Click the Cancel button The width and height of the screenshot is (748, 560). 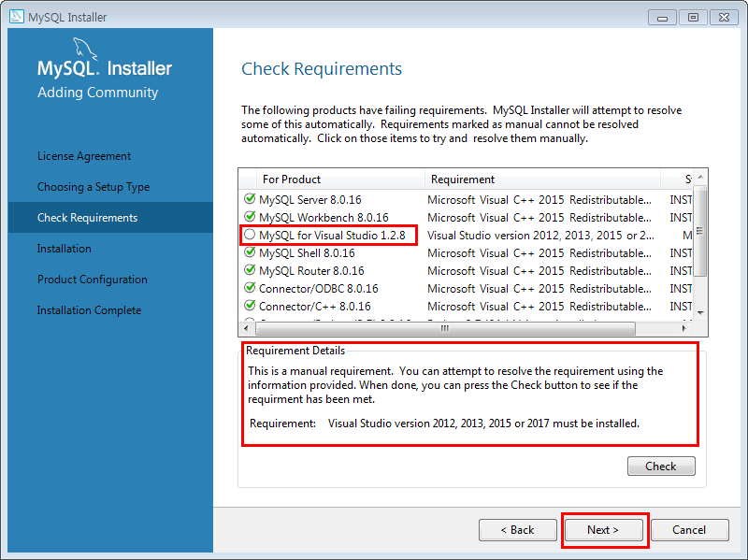tap(689, 530)
